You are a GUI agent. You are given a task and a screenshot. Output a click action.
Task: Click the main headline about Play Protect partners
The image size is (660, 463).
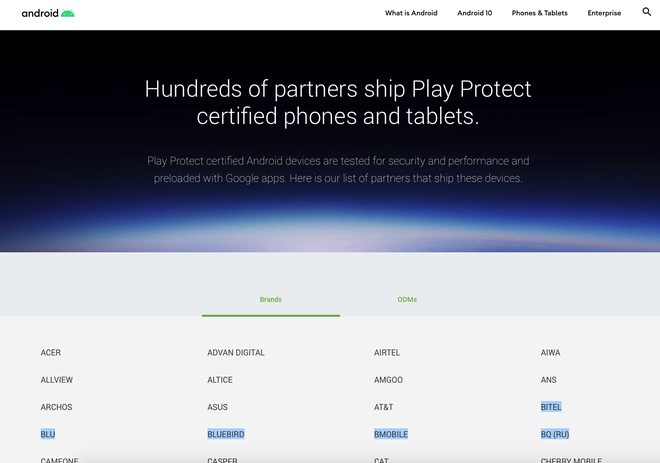[x=338, y=102]
